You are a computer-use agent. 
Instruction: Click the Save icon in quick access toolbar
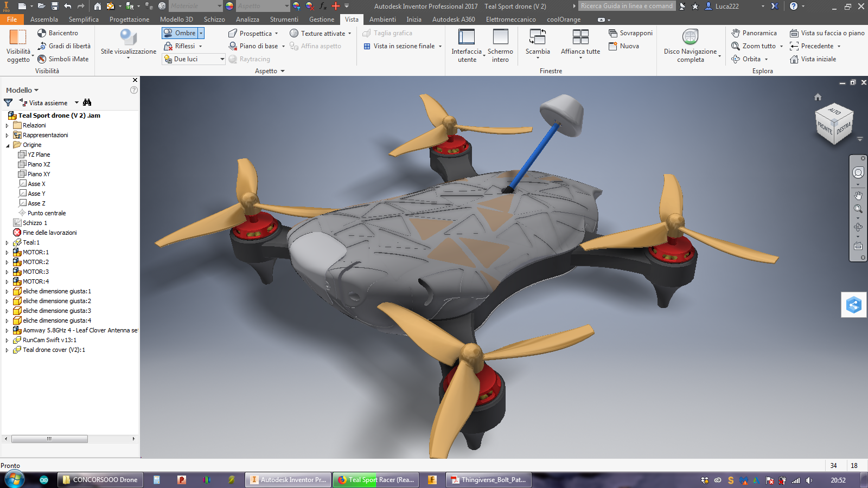(x=54, y=6)
